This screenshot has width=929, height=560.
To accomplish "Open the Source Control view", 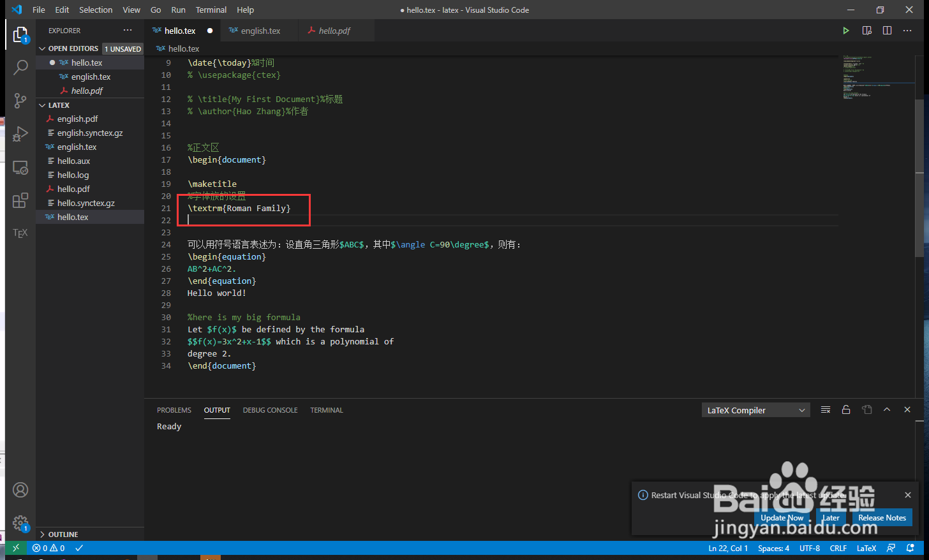I will click(20, 101).
